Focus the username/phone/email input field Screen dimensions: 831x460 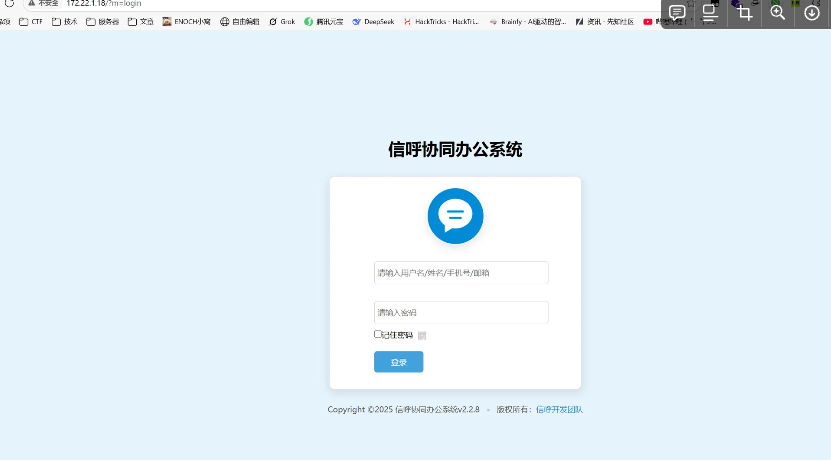click(461, 273)
